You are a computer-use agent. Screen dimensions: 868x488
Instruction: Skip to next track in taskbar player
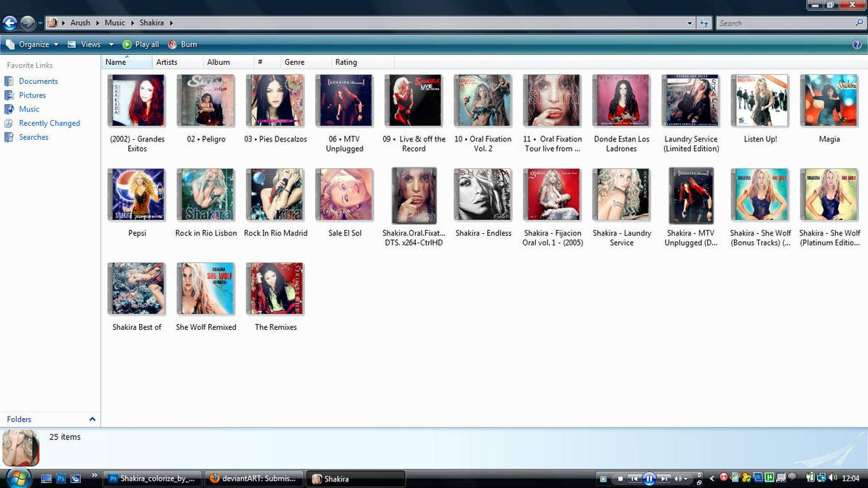point(664,479)
